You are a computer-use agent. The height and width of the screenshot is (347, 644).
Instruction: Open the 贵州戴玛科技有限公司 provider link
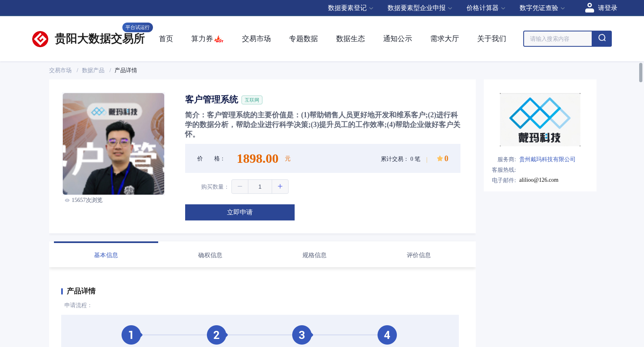547,160
